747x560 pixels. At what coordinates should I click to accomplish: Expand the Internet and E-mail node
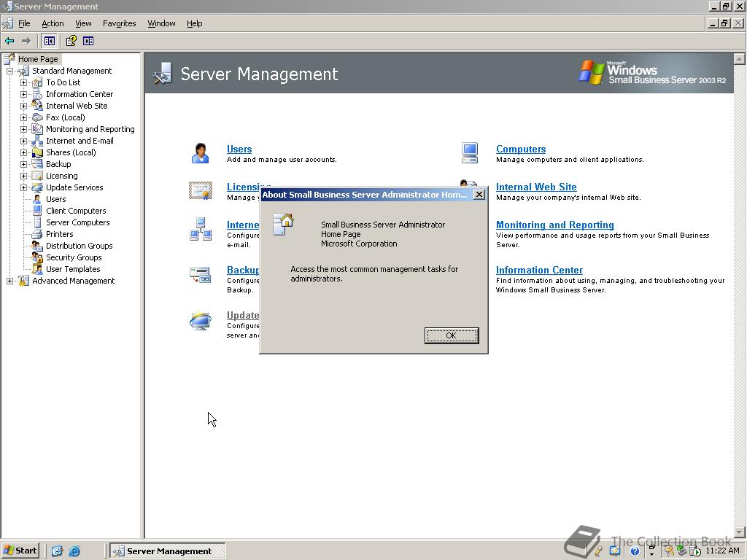23,141
